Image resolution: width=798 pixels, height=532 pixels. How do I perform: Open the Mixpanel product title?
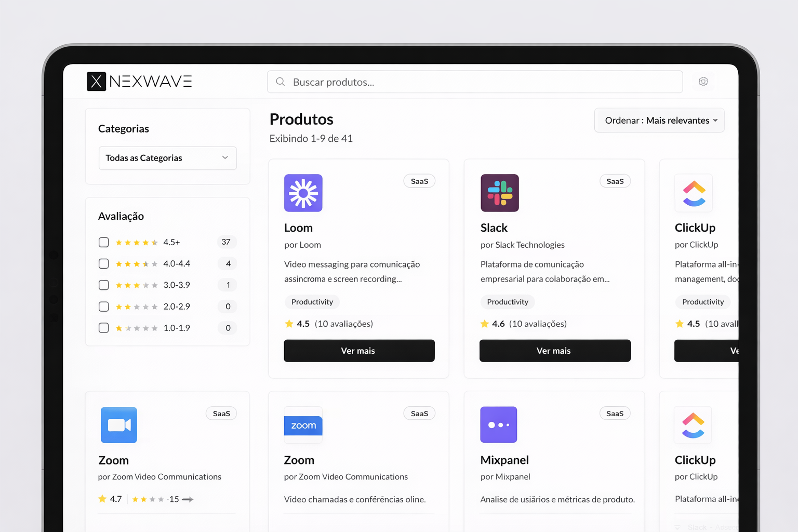coord(504,460)
